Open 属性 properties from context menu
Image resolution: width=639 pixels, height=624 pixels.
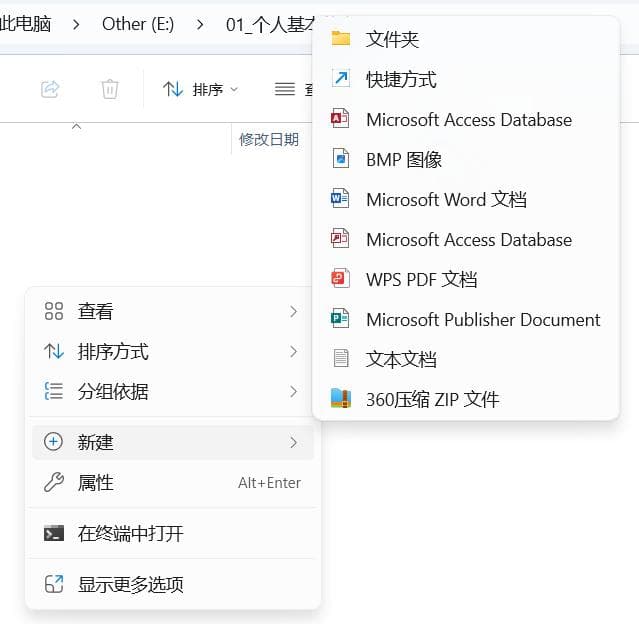[173, 483]
